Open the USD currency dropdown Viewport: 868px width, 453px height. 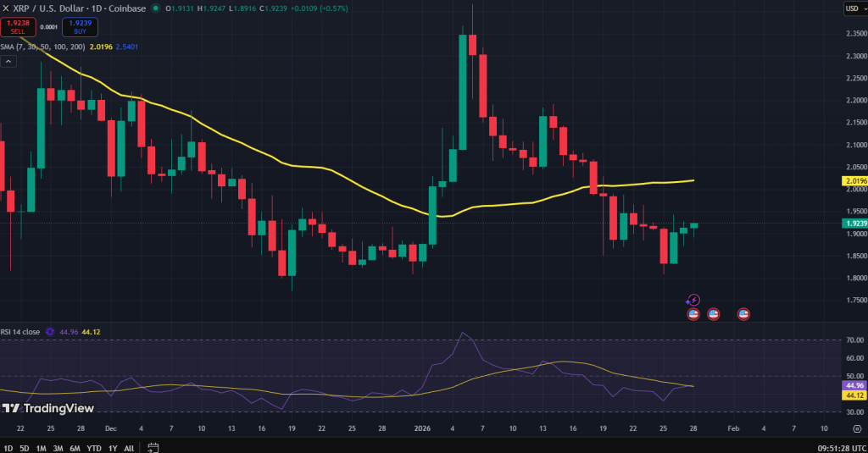point(856,8)
